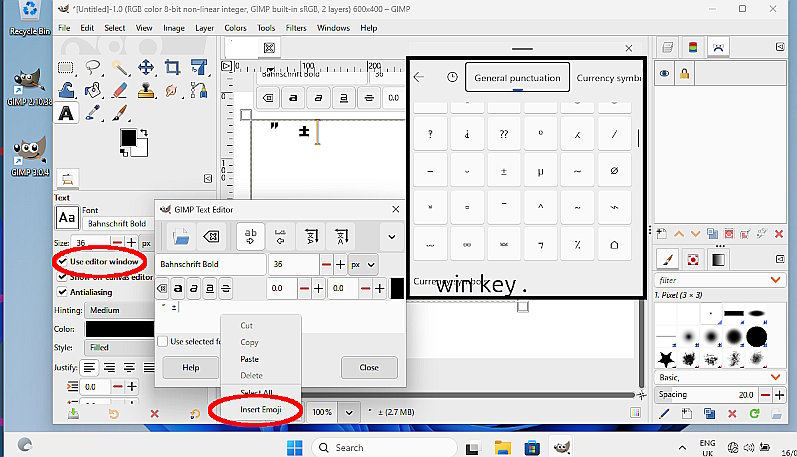Image resolution: width=797 pixels, height=457 pixels.
Task: Open Style dropdown showing Filled
Action: (x=119, y=347)
